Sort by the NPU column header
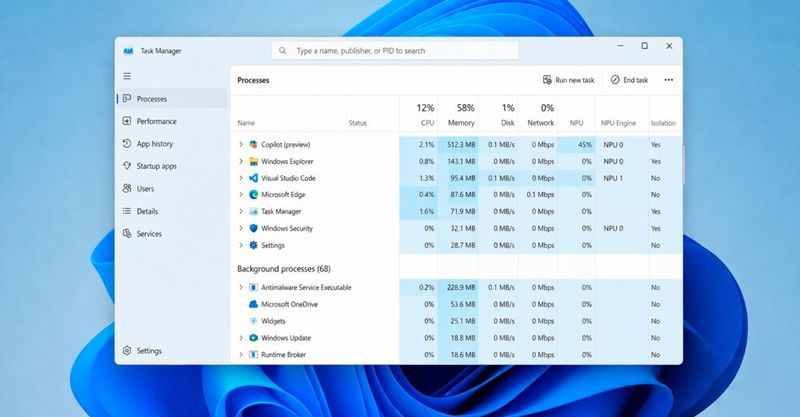Image resolution: width=800 pixels, height=417 pixels. [x=577, y=123]
